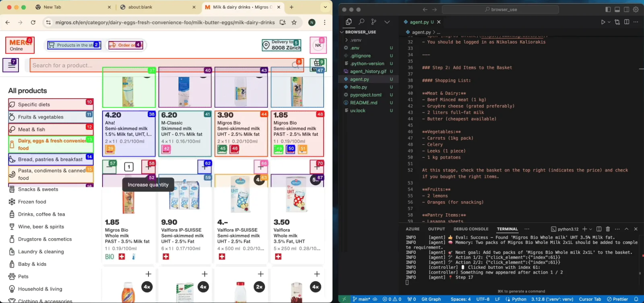Screen dimensions: 644x303
Task: Toggle the bottom panel layout button
Action: (617, 9)
